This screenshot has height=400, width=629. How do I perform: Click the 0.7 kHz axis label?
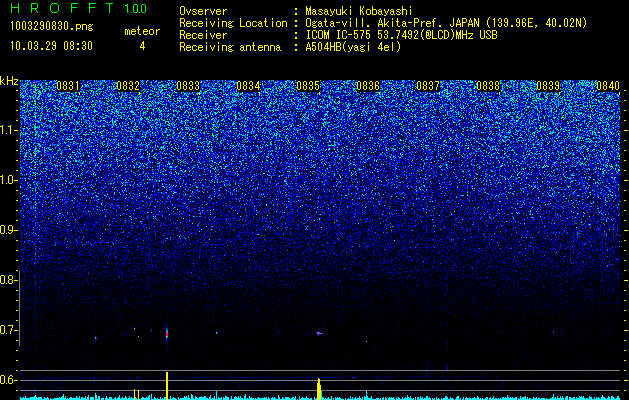pyautogui.click(x=7, y=330)
